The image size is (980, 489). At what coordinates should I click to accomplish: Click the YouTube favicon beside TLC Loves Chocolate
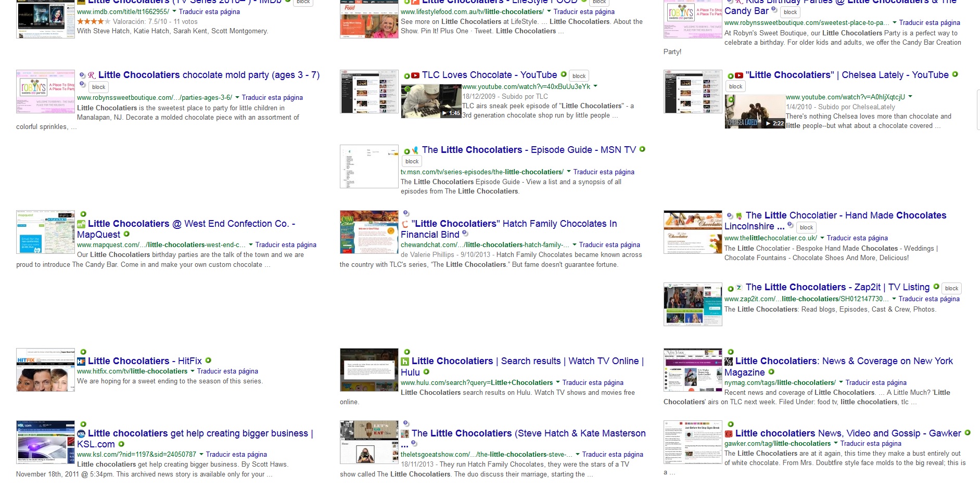point(415,75)
